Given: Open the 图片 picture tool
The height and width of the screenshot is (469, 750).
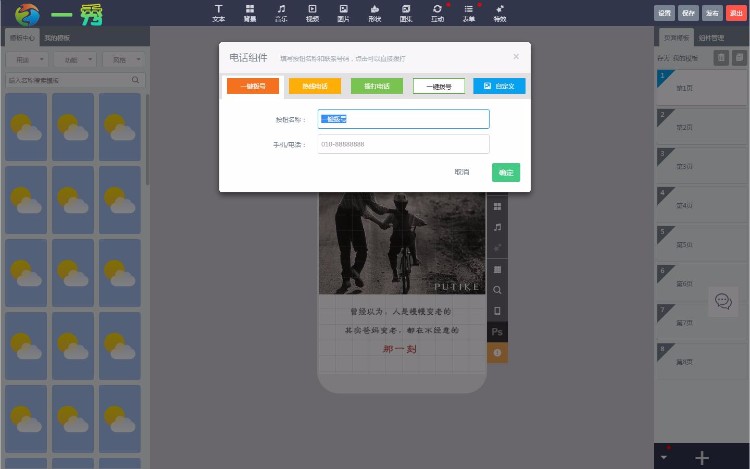Looking at the screenshot, I should (343, 13).
